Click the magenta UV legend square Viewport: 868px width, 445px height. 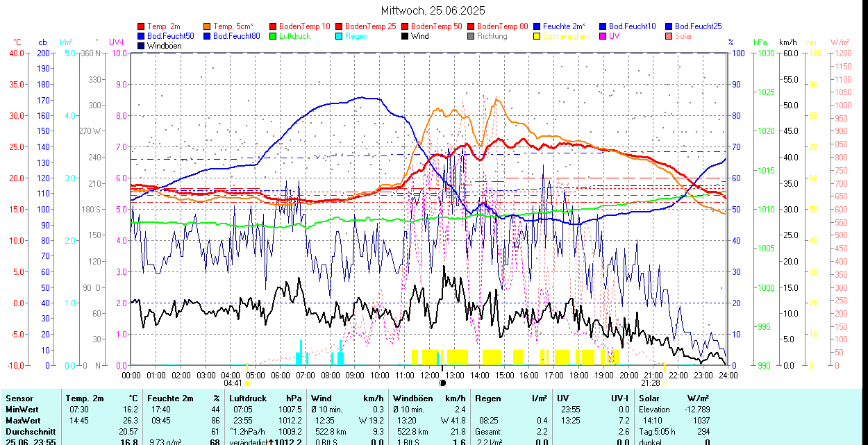[x=603, y=36]
